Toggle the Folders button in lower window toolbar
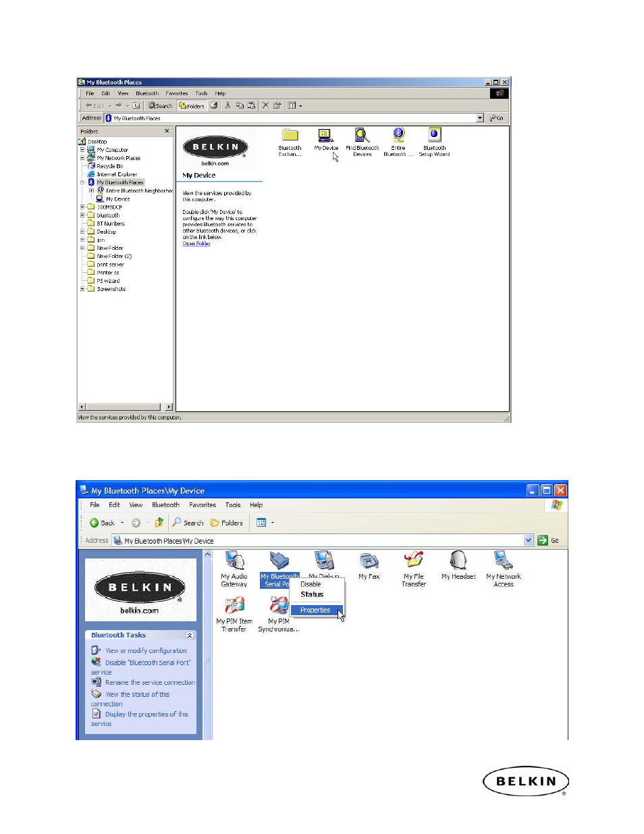This screenshot has width=644, height=834. (x=226, y=523)
